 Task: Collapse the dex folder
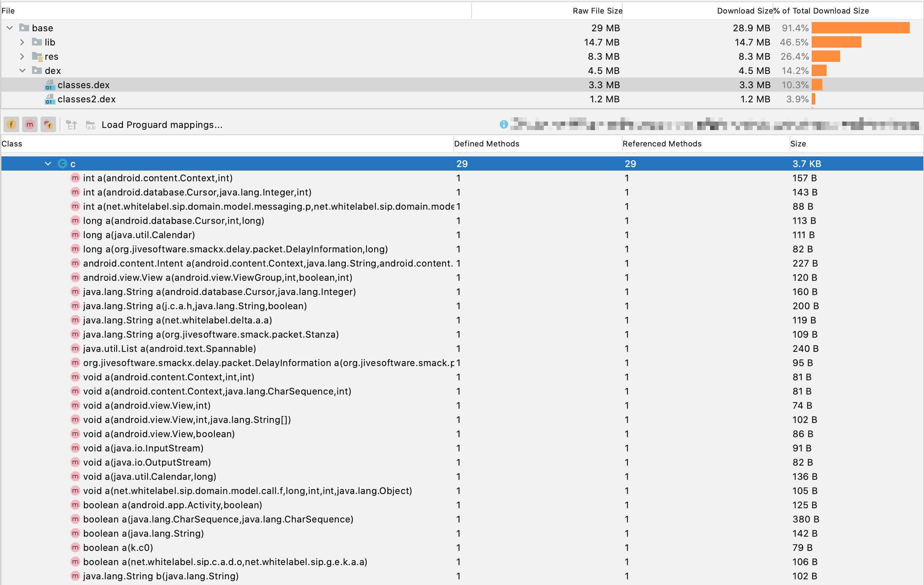click(x=22, y=71)
